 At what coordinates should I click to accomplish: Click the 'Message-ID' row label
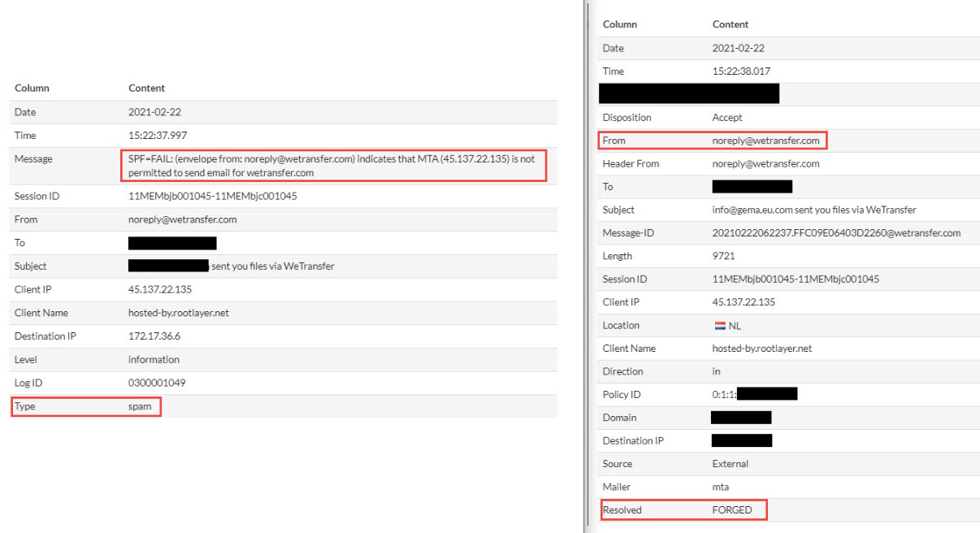click(x=628, y=233)
